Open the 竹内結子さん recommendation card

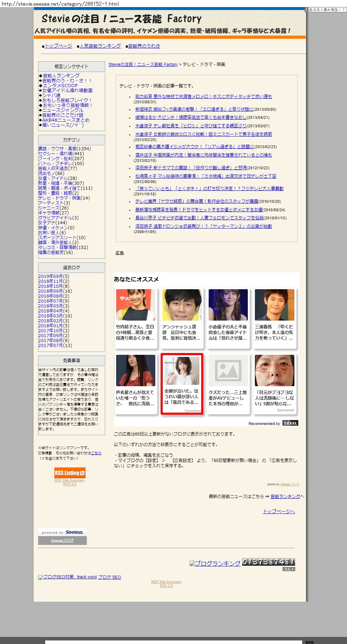pyautogui.click(x=136, y=318)
